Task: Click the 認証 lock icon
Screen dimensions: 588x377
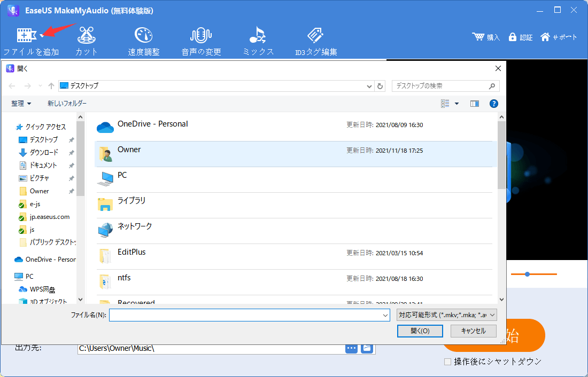Action: click(512, 37)
